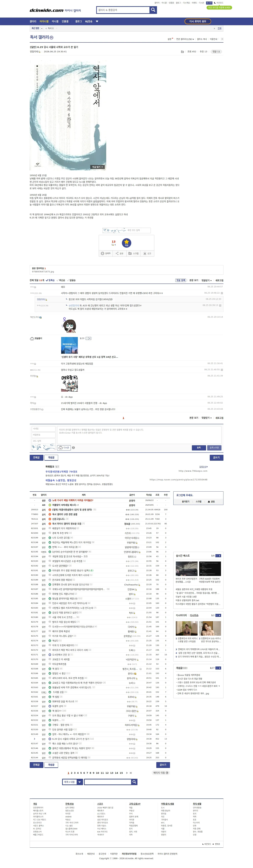
Task: Open the 제목+내용 search type dropdown
Action: (72, 782)
